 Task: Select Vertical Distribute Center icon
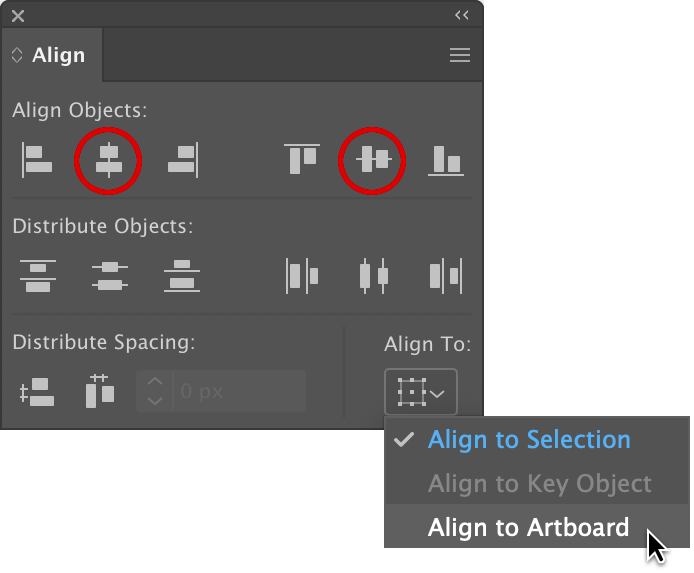pyautogui.click(x=109, y=276)
